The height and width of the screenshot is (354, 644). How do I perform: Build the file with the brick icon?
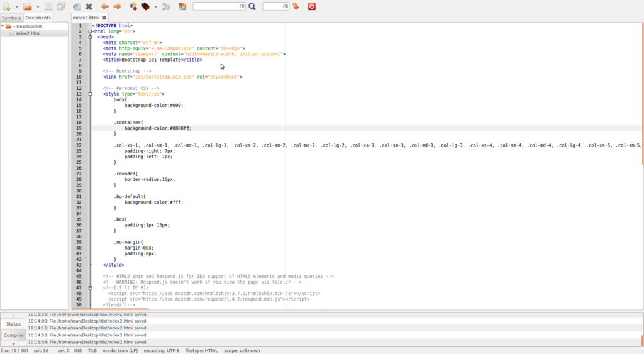point(145,6)
